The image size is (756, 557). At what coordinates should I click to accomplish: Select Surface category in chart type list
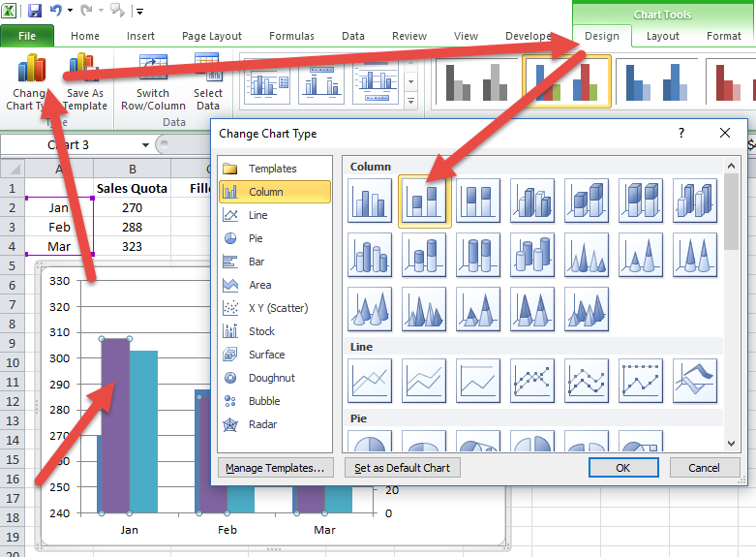275,355
